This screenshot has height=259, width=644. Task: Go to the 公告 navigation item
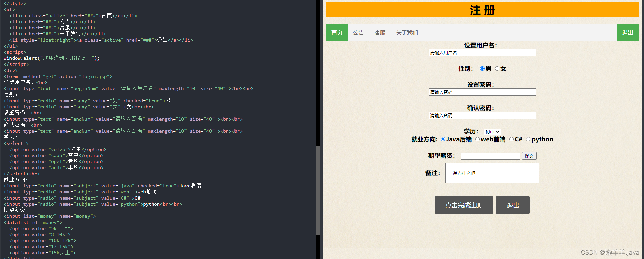point(358,32)
